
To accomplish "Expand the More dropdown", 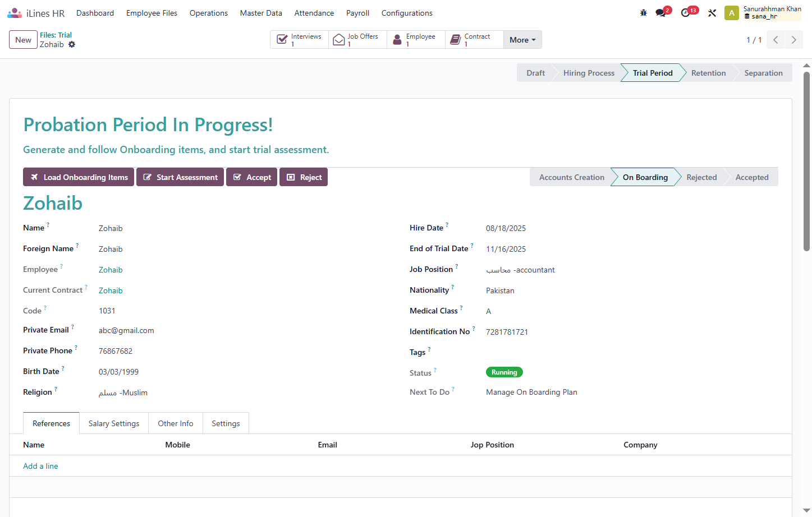I will coord(522,40).
